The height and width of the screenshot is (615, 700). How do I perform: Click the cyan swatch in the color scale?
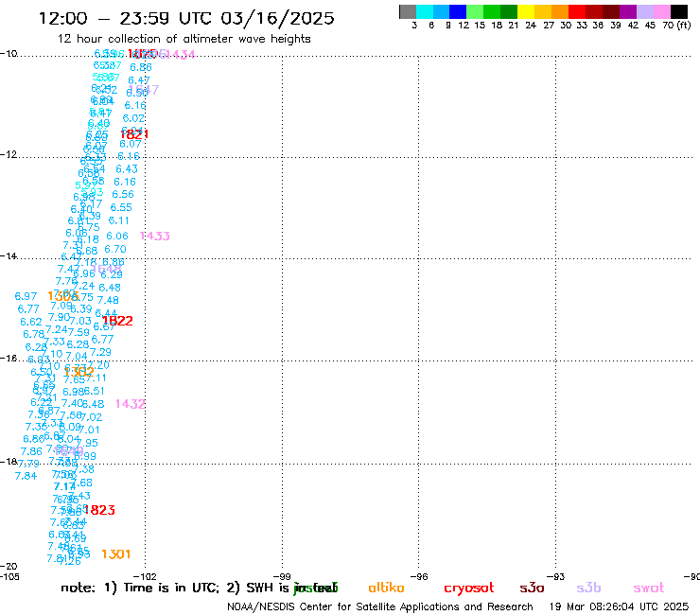[425, 11]
